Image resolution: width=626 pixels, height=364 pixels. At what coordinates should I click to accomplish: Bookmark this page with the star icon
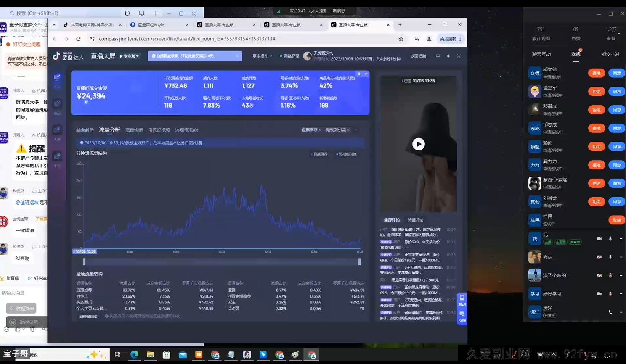(401, 39)
